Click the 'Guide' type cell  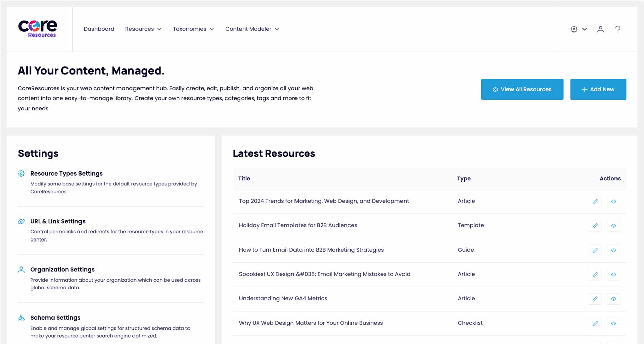[466, 250]
